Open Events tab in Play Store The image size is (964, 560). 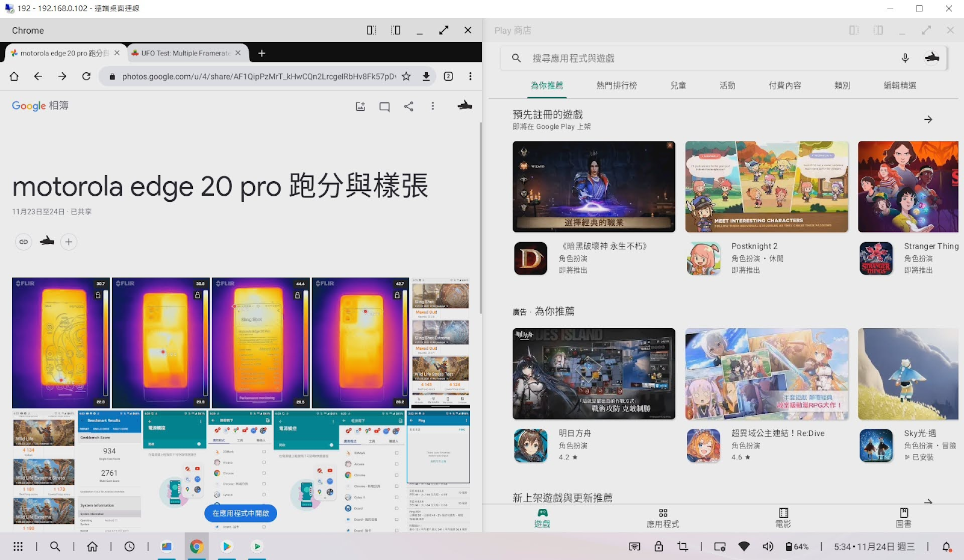[x=727, y=86]
